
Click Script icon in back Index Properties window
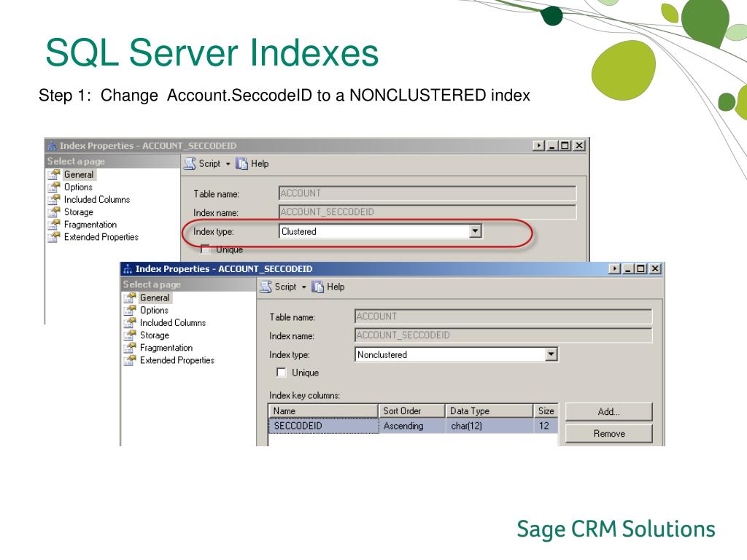click(190, 163)
